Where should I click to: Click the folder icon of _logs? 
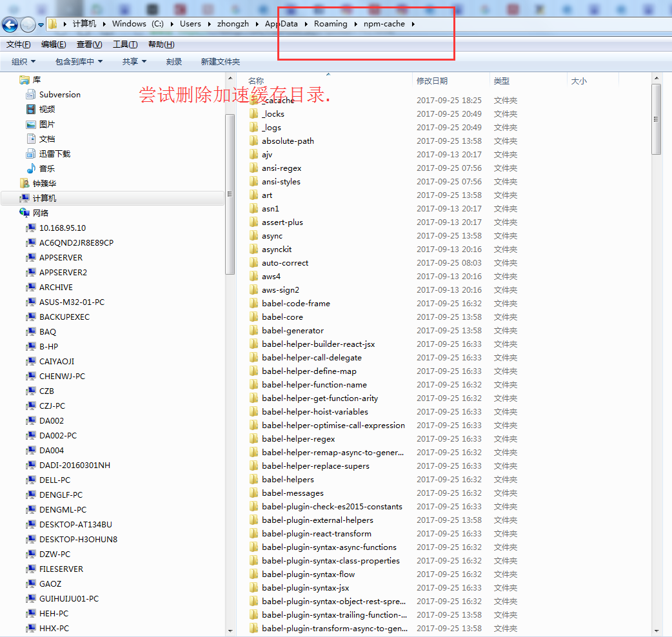click(253, 127)
